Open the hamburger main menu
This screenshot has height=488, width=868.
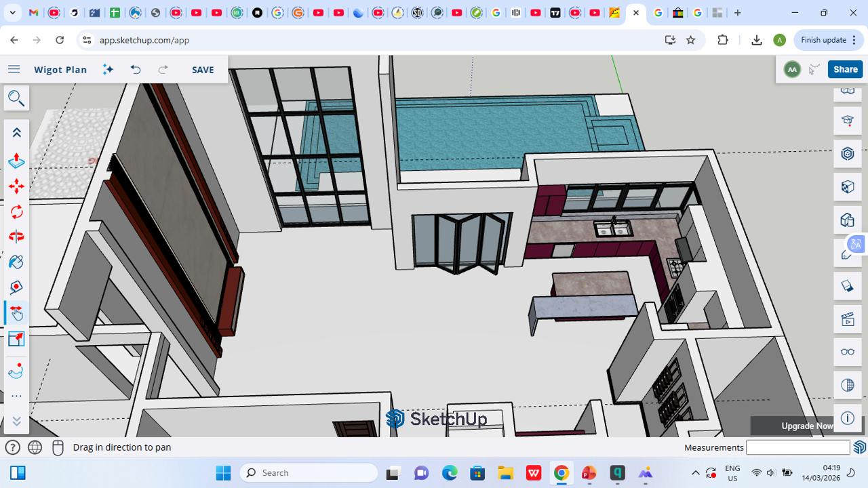(x=14, y=69)
